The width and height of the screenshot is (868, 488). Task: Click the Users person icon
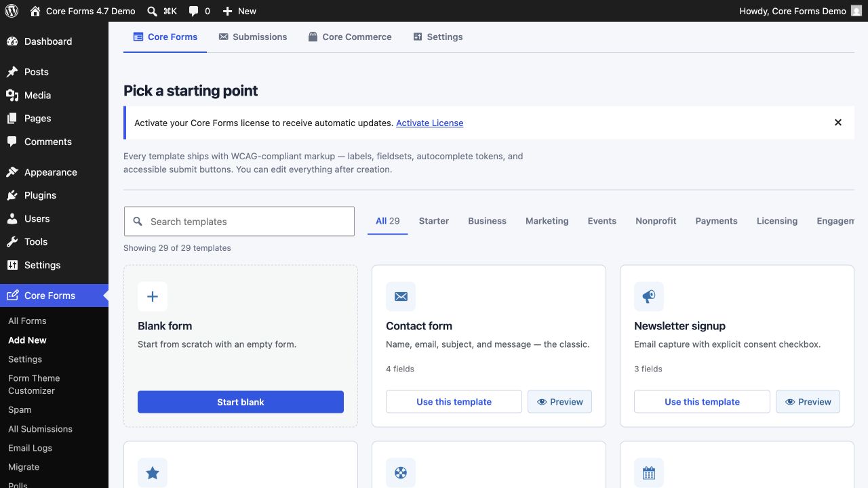(x=12, y=218)
